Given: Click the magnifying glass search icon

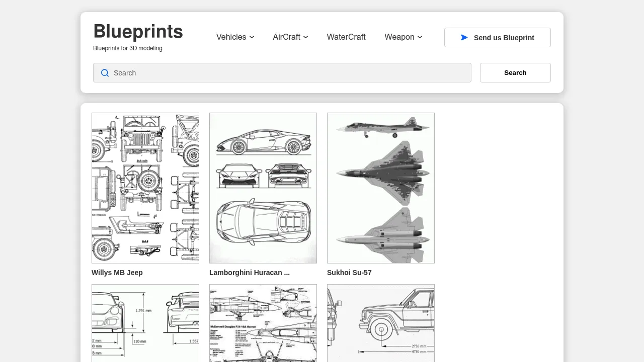Looking at the screenshot, I should (105, 73).
